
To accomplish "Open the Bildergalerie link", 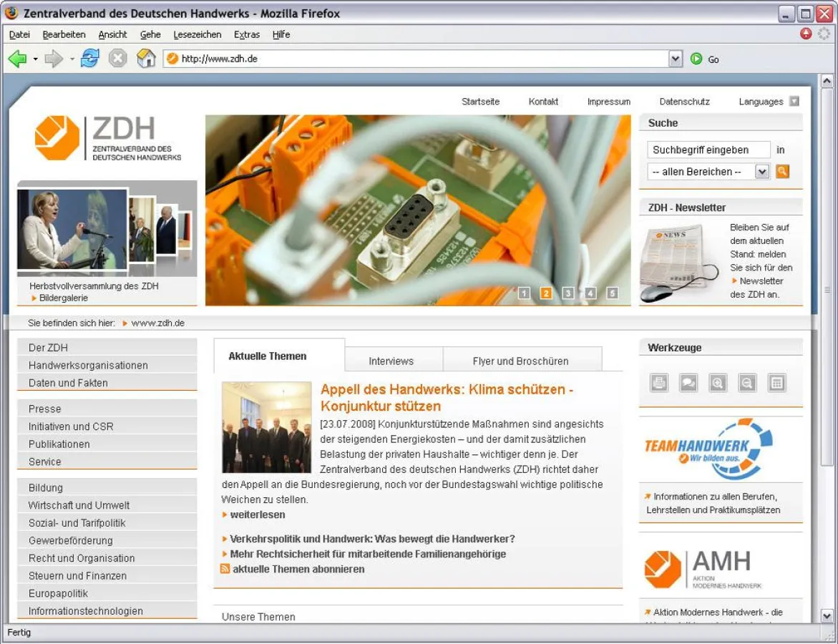I will (64, 298).
